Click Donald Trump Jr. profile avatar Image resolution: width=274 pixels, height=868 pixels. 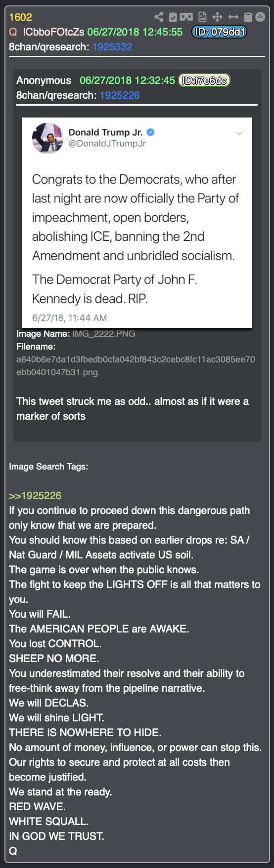(x=47, y=138)
